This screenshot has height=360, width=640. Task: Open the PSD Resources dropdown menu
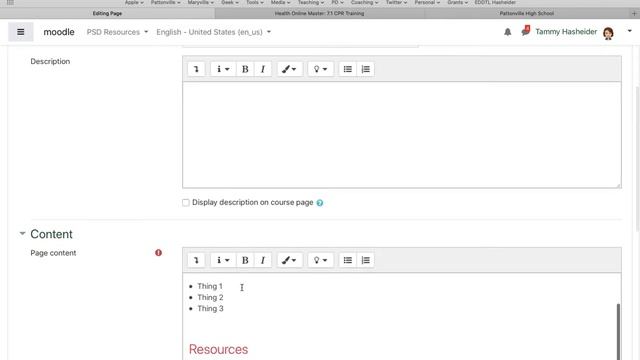pyautogui.click(x=117, y=32)
